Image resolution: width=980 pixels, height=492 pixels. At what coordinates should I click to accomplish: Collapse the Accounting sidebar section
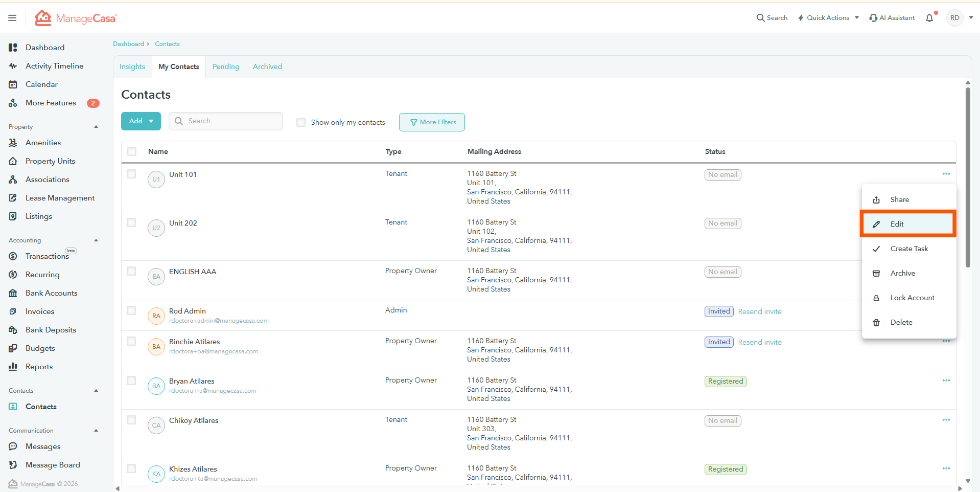(96, 240)
